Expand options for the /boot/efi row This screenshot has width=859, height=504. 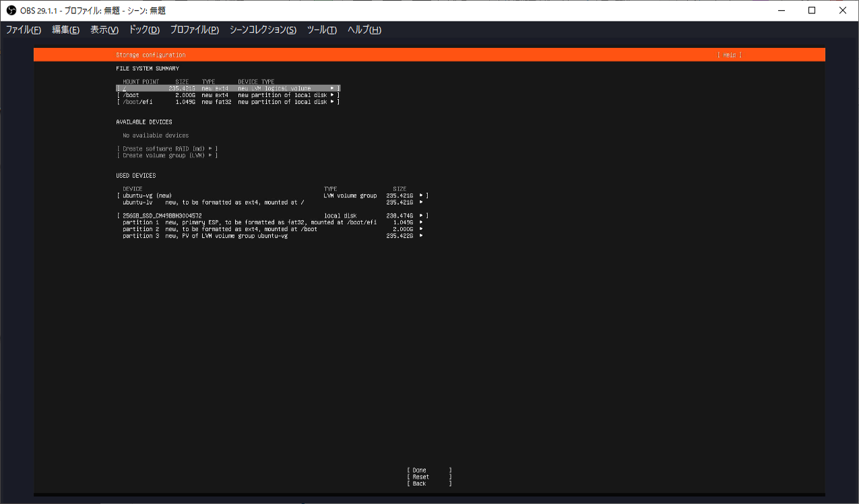click(331, 101)
